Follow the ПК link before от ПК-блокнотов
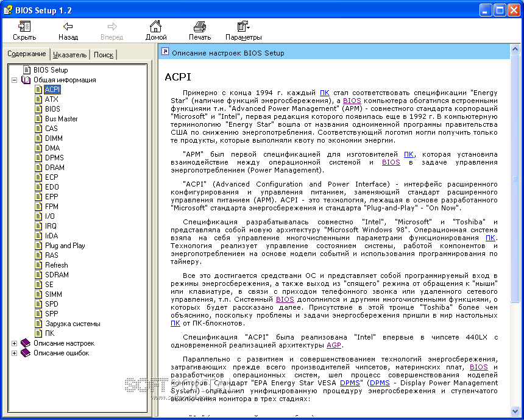Viewport: 524px width, 420px height. pyautogui.click(x=175, y=323)
